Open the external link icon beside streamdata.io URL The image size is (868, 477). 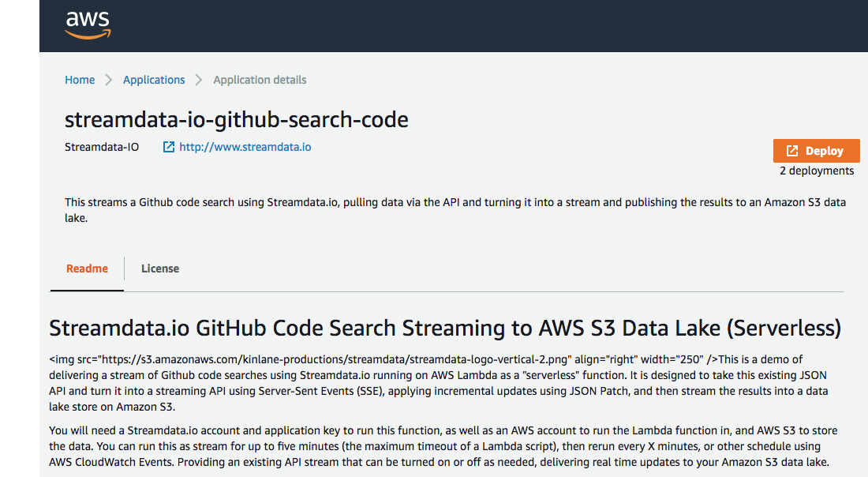tap(169, 147)
